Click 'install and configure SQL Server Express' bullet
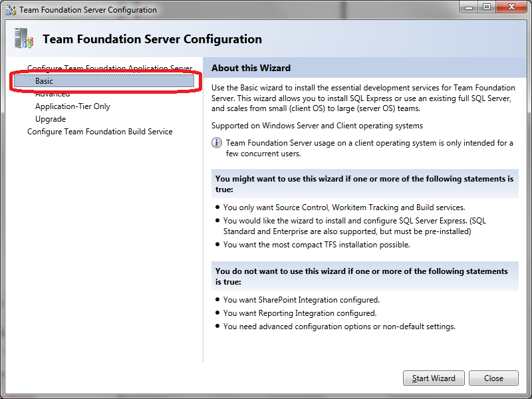The height and width of the screenshot is (399, 532). [354, 226]
